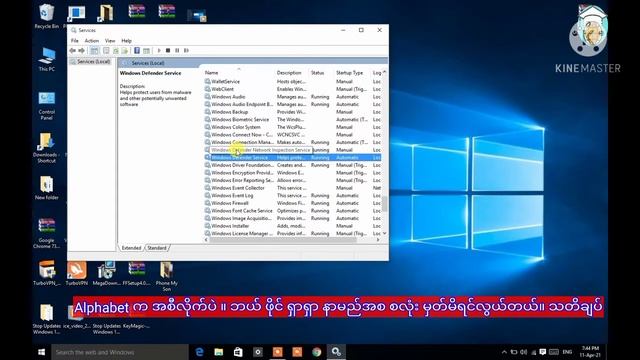Click the Search the web and Windows box
The width and height of the screenshot is (640, 360).
pos(120,352)
